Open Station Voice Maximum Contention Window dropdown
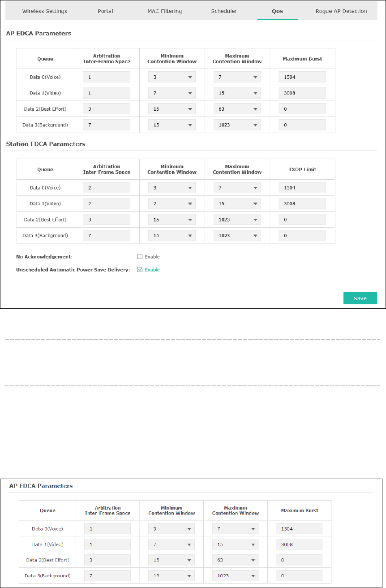This screenshot has height=588, width=386. click(x=237, y=188)
